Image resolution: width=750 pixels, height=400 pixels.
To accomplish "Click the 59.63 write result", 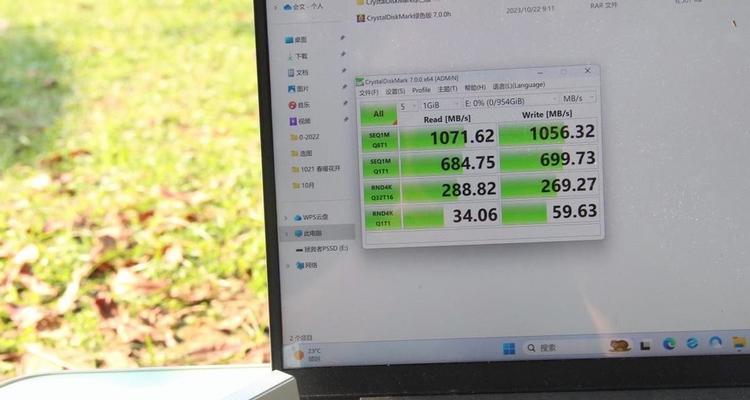I will point(551,212).
